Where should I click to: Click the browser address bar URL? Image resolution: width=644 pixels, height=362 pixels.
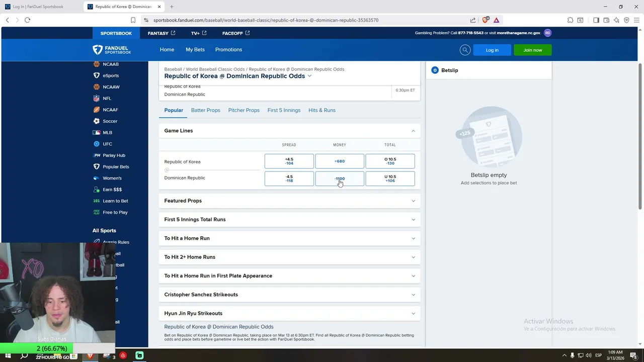pyautogui.click(x=266, y=20)
